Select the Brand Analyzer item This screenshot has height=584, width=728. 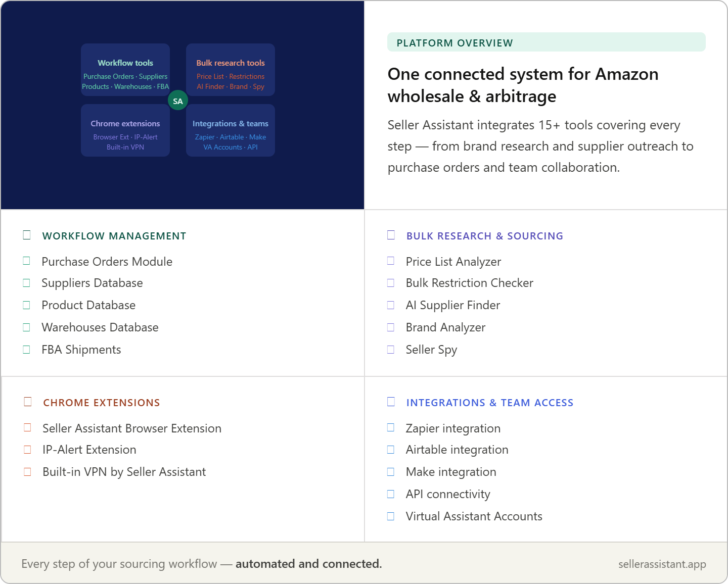445,327
